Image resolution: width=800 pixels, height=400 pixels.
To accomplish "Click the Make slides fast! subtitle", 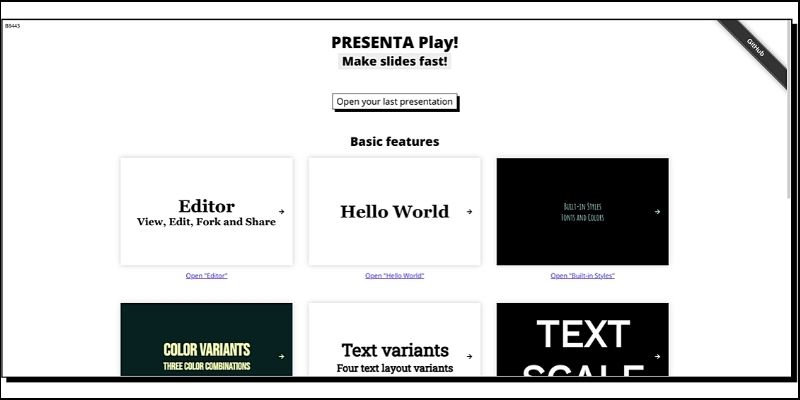I will 395,61.
